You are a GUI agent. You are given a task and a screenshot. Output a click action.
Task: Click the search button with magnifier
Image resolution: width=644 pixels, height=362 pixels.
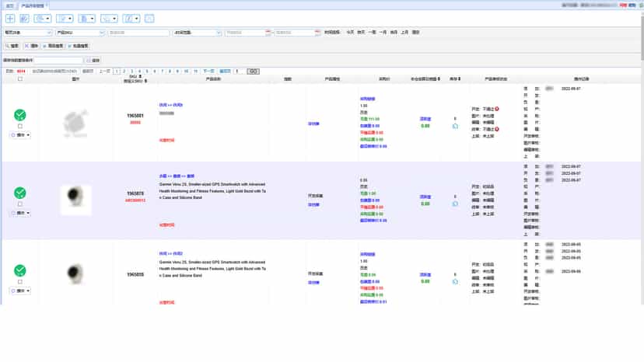pos(12,46)
